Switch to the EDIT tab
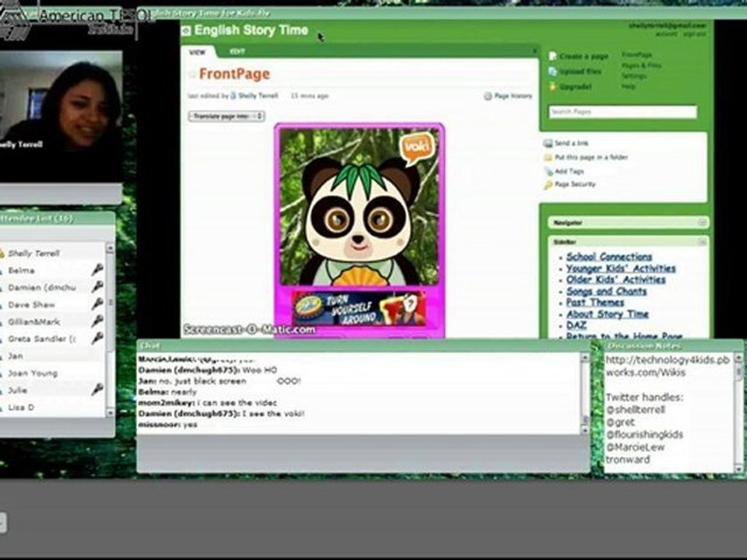747x560 pixels. point(237,51)
